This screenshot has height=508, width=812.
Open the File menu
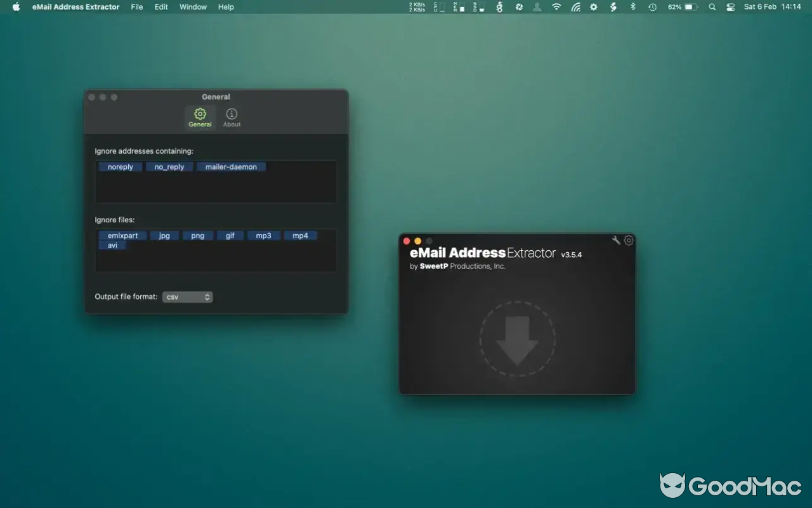pos(137,7)
